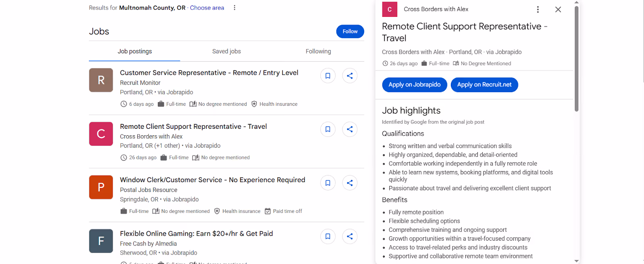Click the details panel vertical scrollbar
The image size is (644, 264).
pos(576,59)
